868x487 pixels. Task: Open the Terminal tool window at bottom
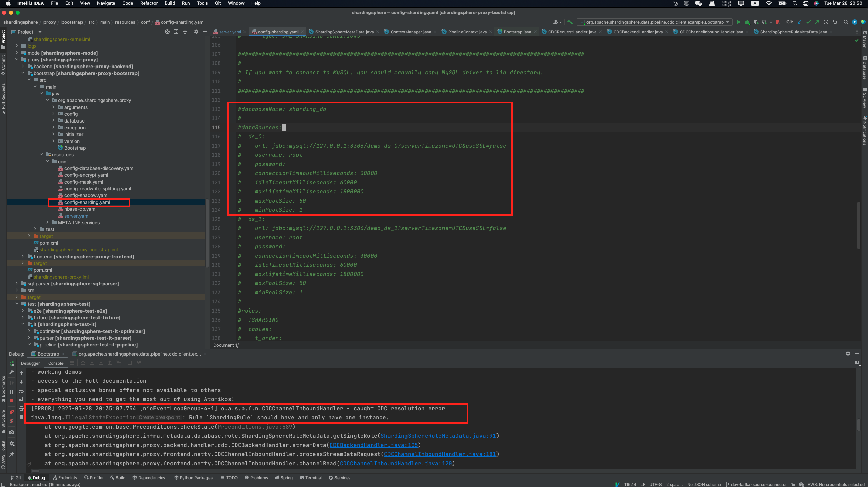310,477
